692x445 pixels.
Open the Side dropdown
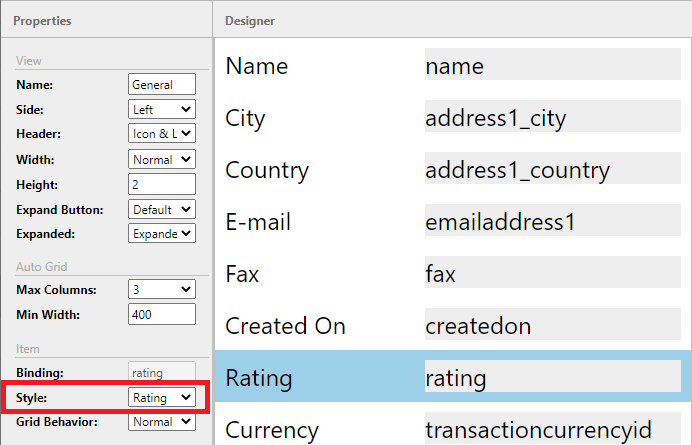coord(162,109)
